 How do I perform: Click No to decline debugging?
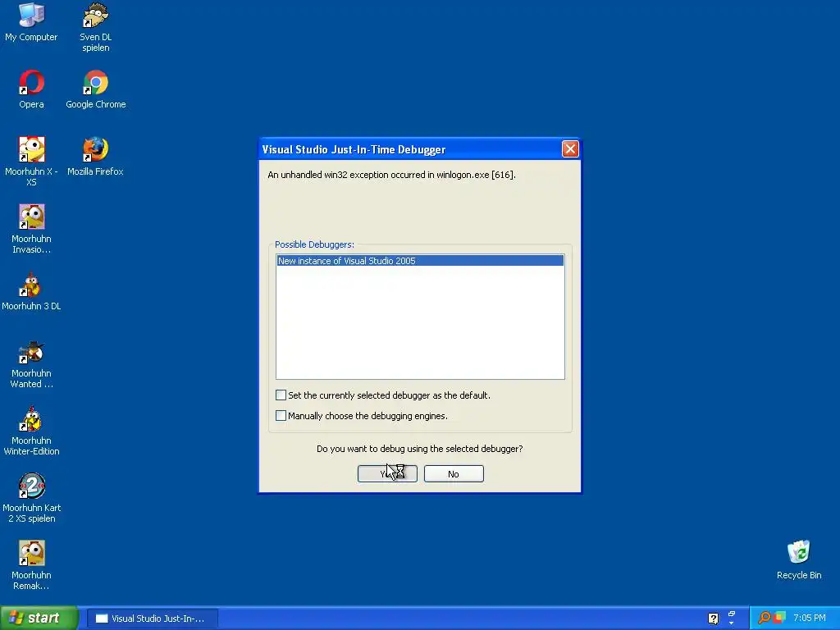coord(454,473)
